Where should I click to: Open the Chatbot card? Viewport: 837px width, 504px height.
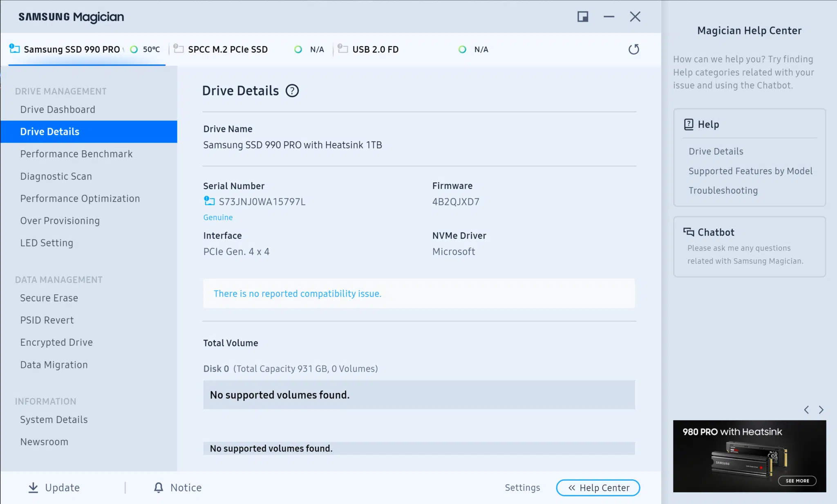tap(750, 247)
